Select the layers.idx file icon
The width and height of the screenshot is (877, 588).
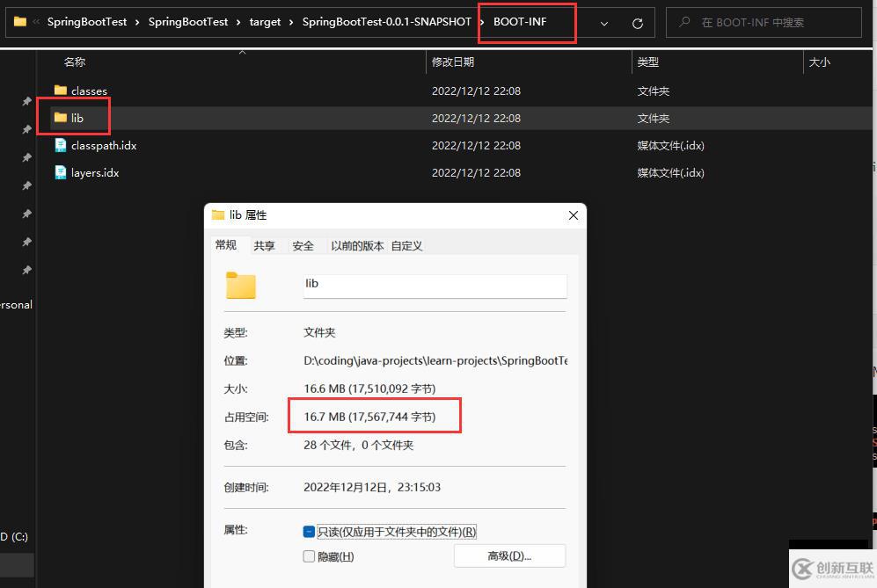[61, 172]
